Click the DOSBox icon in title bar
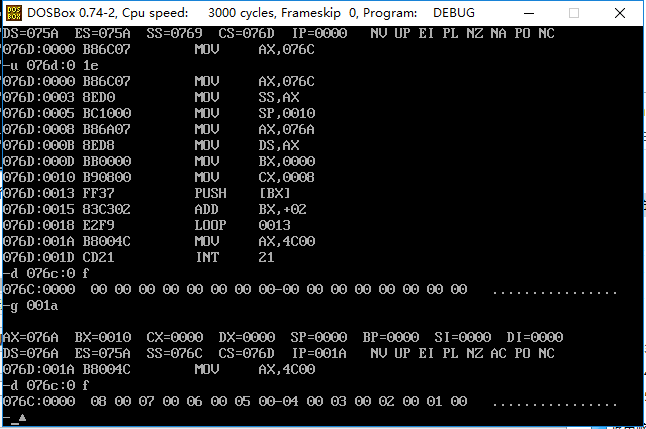The width and height of the screenshot is (646, 429). pyautogui.click(x=14, y=13)
